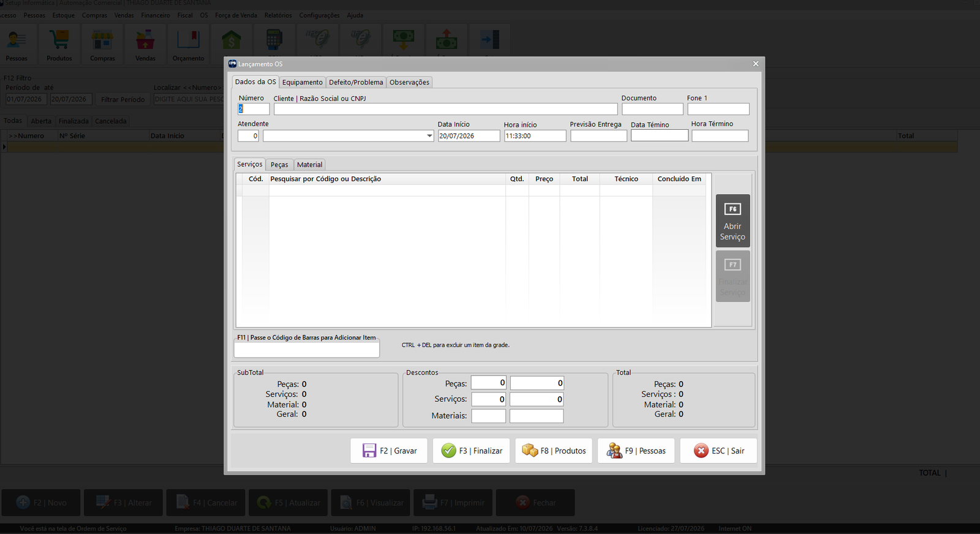Open the Configurações menu
The height and width of the screenshot is (534, 980).
[319, 15]
